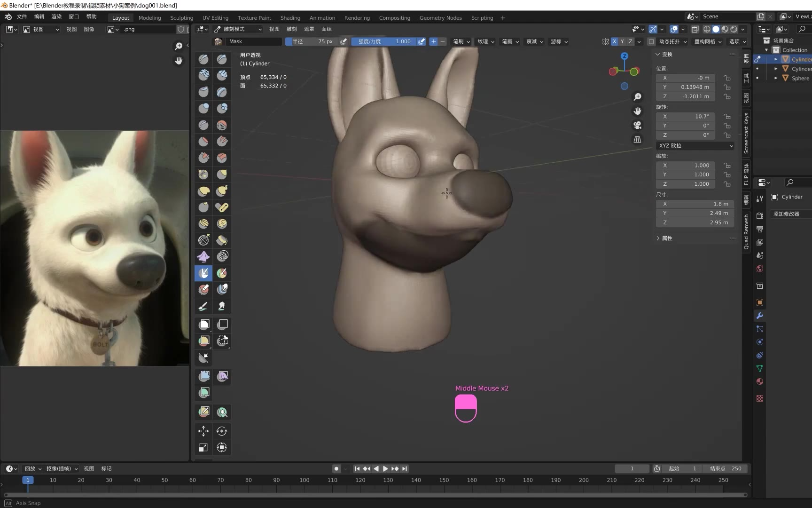812x508 pixels.
Task: Select the Rotate transform tool
Action: pos(222,431)
